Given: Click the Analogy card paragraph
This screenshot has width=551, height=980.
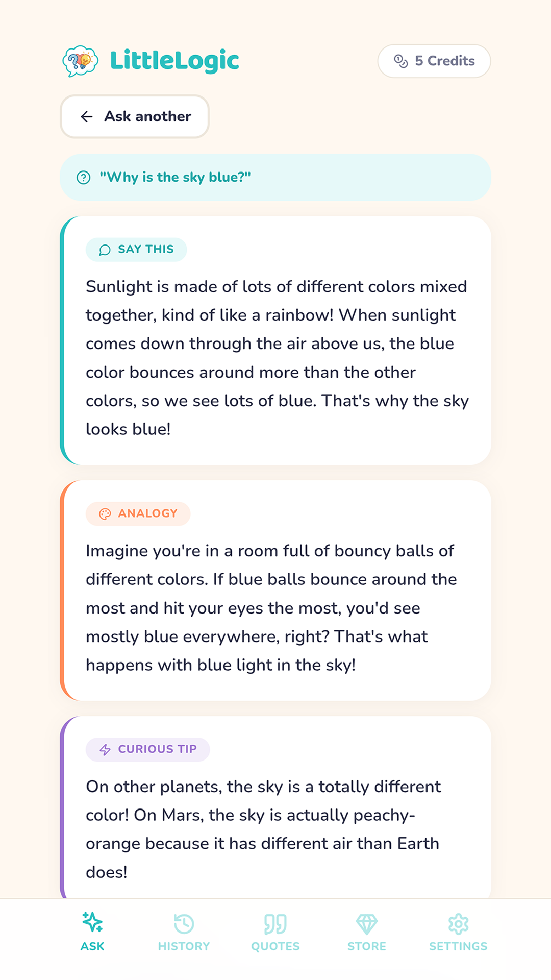Looking at the screenshot, I should point(270,608).
